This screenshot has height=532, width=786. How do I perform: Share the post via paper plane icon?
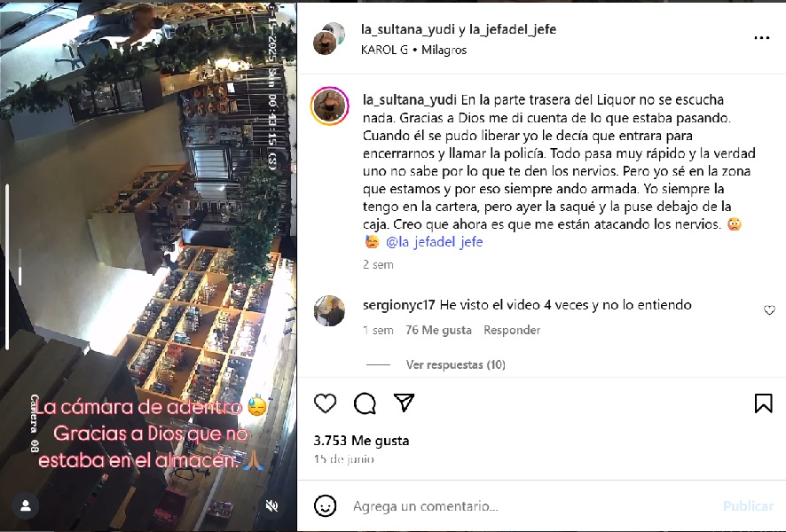pyautogui.click(x=404, y=403)
